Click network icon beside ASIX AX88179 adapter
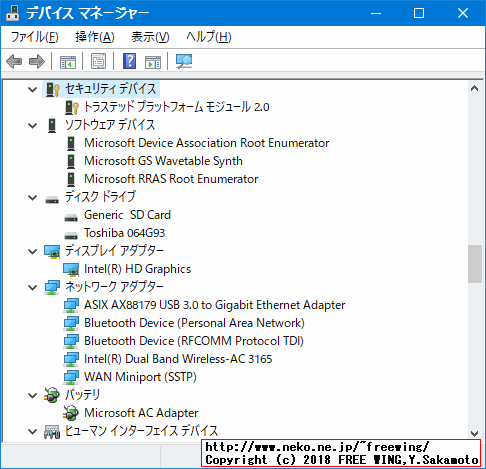The image size is (486, 469). click(x=71, y=306)
